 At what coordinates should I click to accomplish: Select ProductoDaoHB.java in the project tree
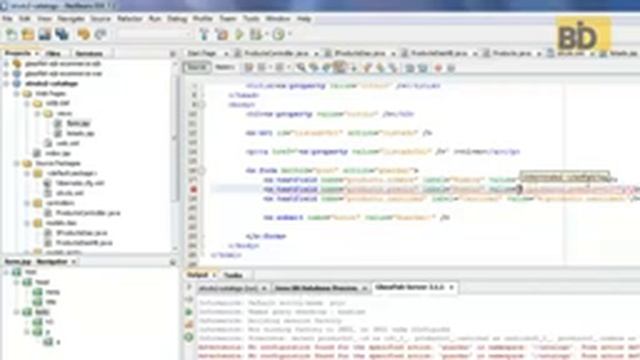84,243
